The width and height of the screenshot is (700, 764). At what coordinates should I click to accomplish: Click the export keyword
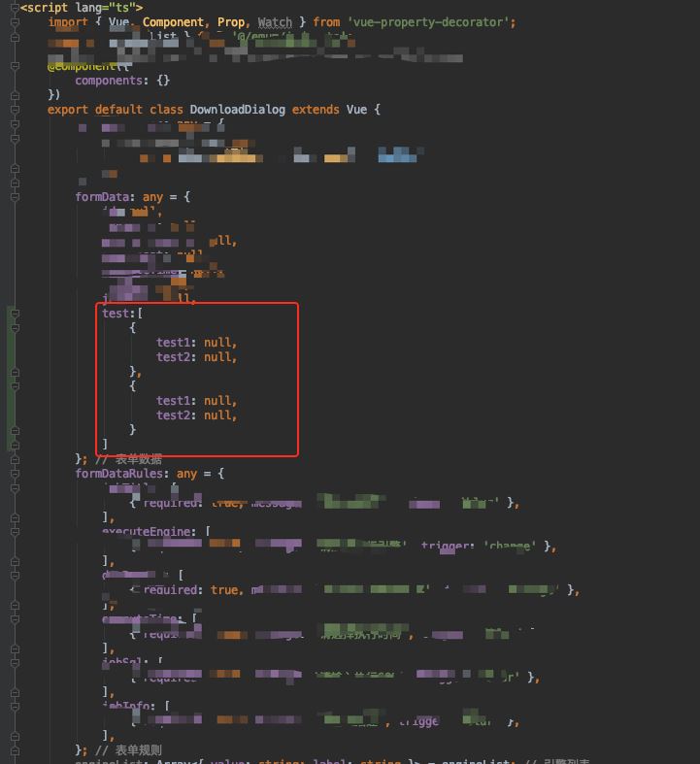(68, 109)
